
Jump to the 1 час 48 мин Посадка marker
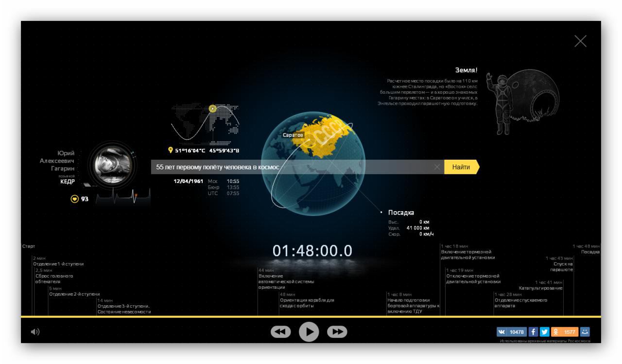[587, 249]
